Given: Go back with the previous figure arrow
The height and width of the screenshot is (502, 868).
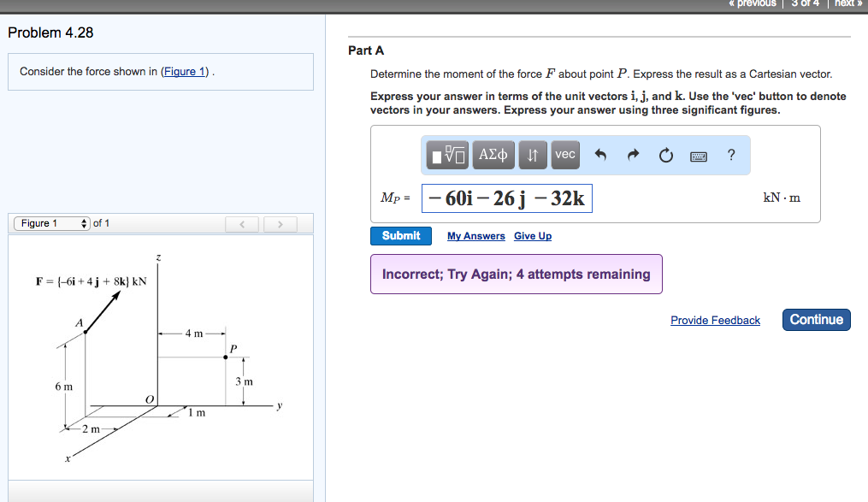Looking at the screenshot, I should click(x=242, y=223).
